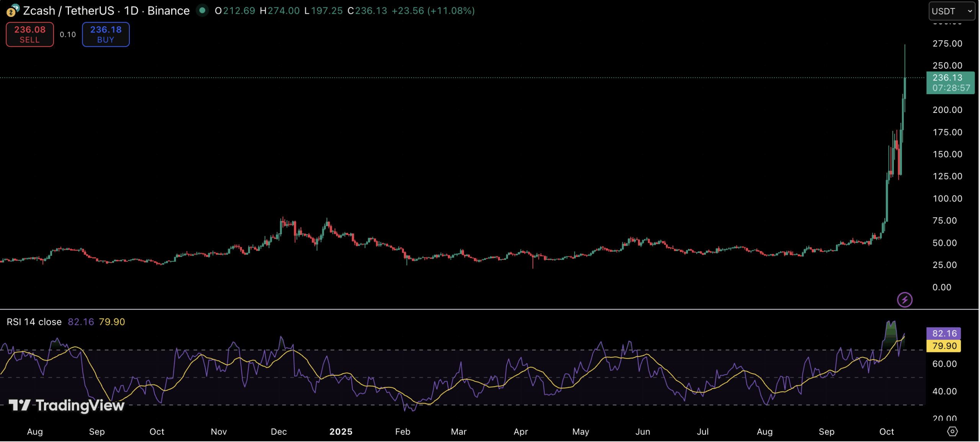Click the yellow 79.90 RSI axis label
The image size is (980, 442).
point(944,346)
